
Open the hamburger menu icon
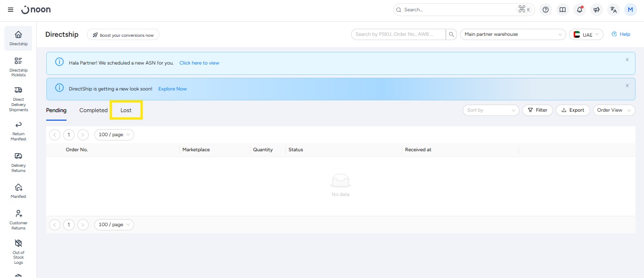(11, 9)
